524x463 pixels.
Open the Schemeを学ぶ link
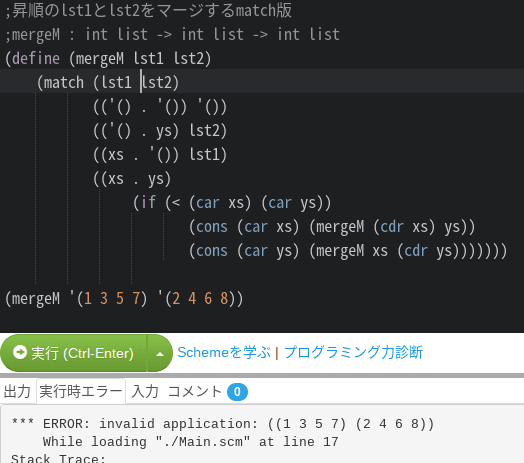tap(224, 352)
